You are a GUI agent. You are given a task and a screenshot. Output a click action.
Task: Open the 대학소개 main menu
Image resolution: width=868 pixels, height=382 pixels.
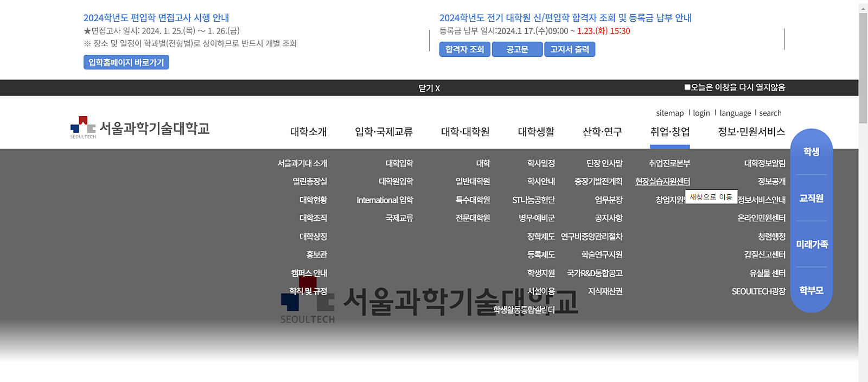click(308, 132)
